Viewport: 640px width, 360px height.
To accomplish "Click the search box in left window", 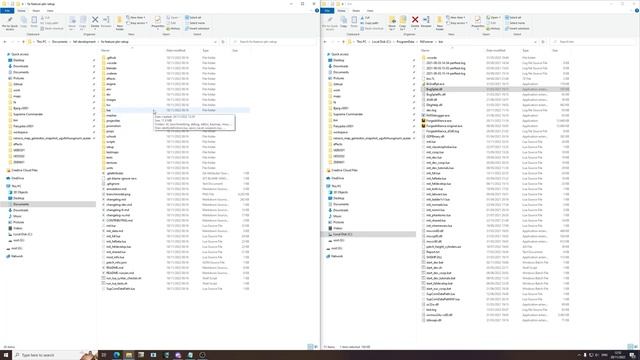I will coord(273,42).
